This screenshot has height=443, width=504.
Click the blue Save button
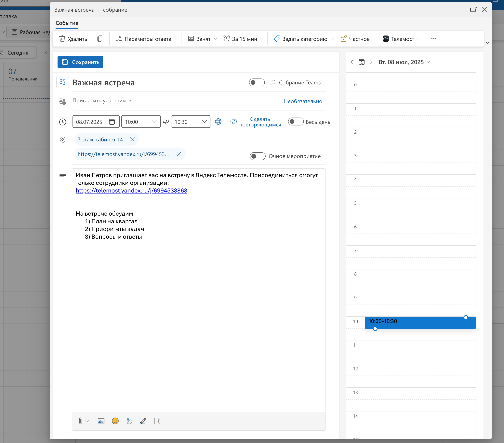tap(80, 62)
